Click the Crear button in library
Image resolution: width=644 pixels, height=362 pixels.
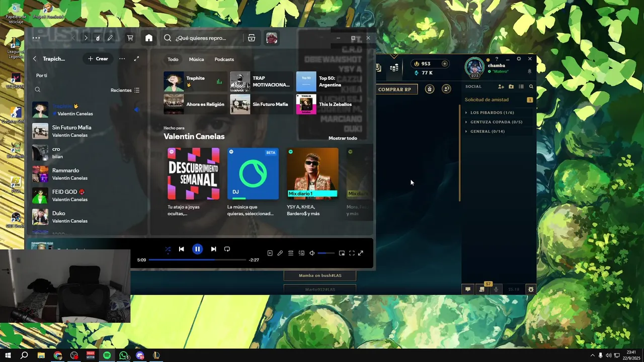coord(98,59)
